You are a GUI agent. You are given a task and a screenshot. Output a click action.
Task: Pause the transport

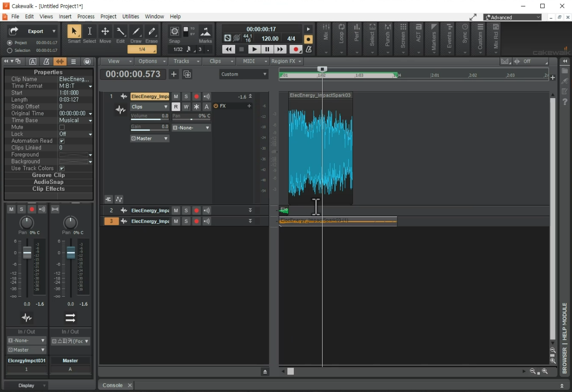(x=267, y=49)
